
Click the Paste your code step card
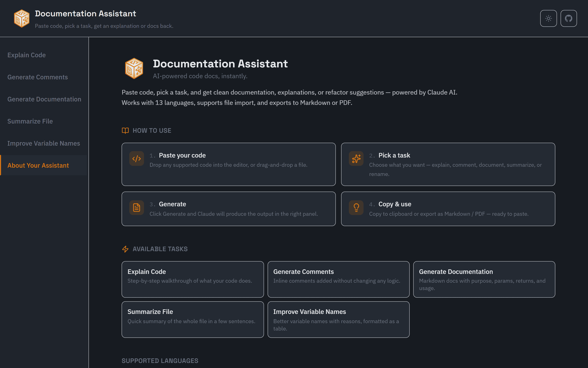coord(229,164)
